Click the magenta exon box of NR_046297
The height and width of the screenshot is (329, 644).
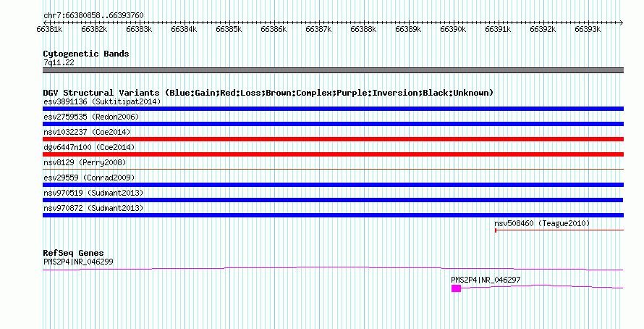(456, 288)
